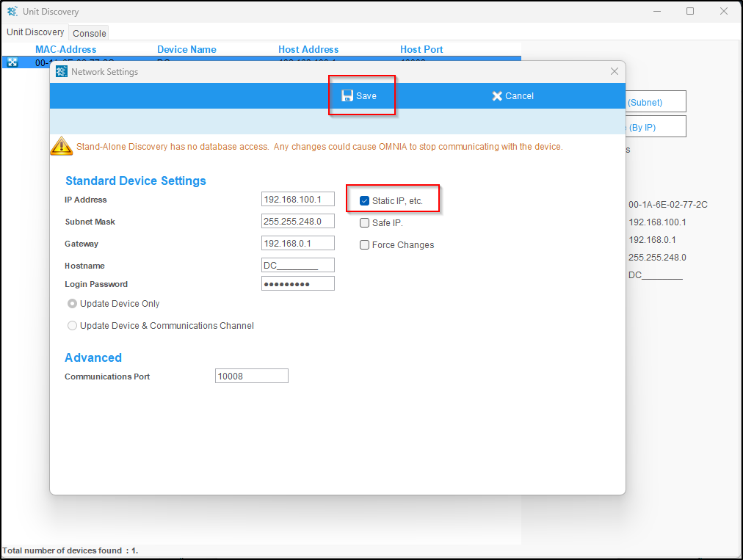Click the Network Settings dialog title icon
Viewport: 743px width, 560px height.
[x=62, y=72]
